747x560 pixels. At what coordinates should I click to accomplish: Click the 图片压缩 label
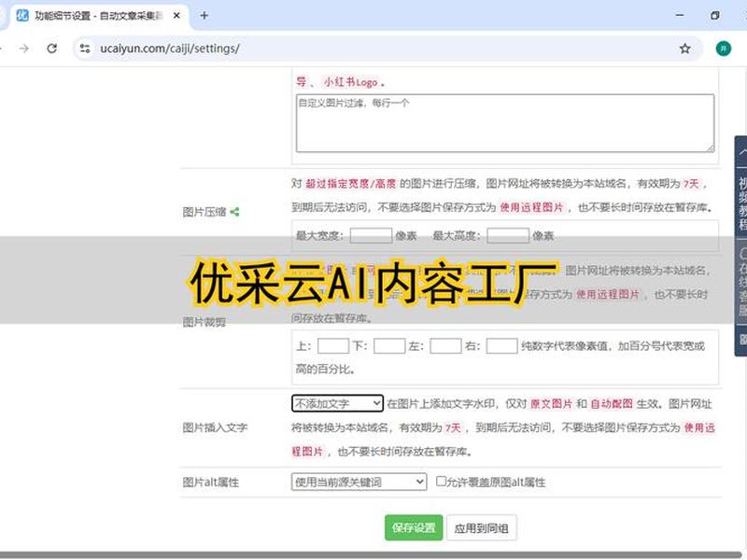coord(204,212)
